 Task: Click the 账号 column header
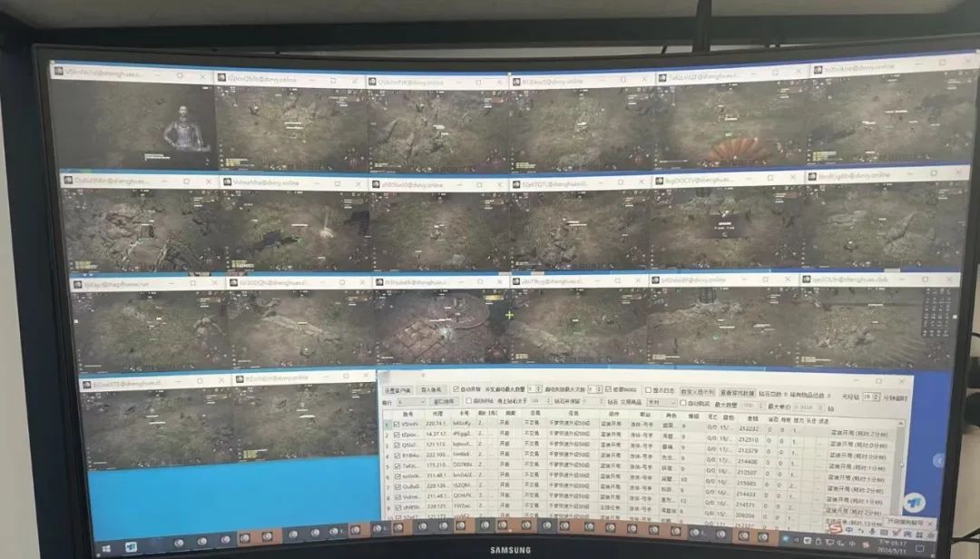click(x=408, y=414)
